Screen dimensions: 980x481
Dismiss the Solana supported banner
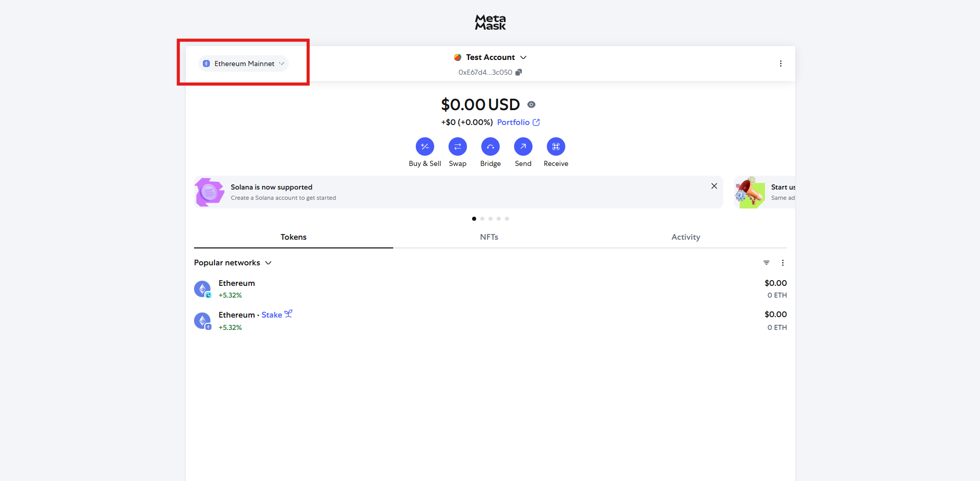(x=714, y=186)
